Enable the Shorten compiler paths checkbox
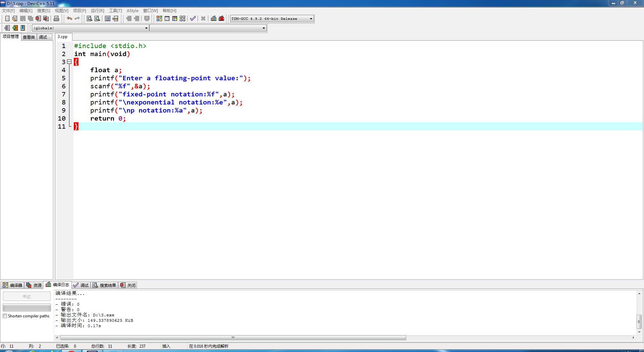Viewport: 644px width, 352px height. [5, 316]
